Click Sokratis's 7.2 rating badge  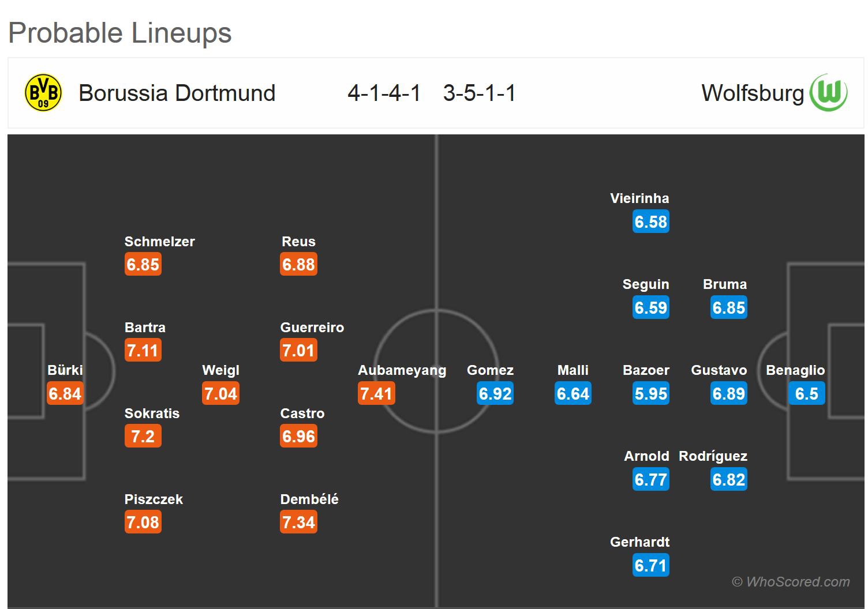(x=143, y=437)
